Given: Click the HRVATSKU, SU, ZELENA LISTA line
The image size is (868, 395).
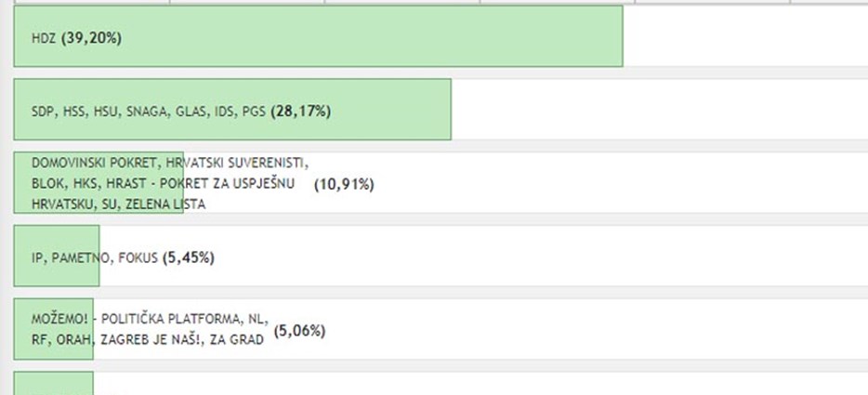Looking at the screenshot, I should (x=118, y=204).
